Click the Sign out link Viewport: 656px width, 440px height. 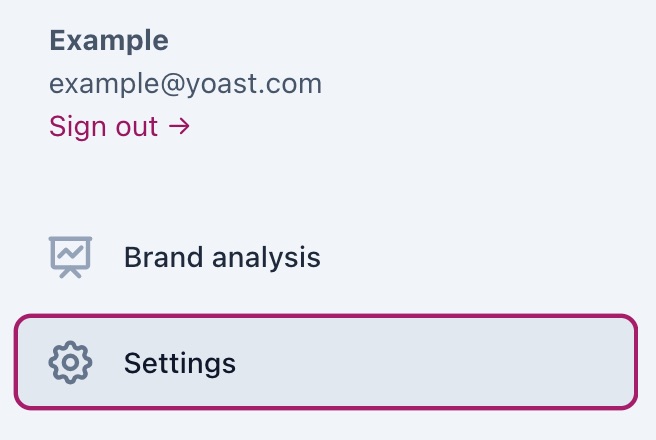point(104,127)
